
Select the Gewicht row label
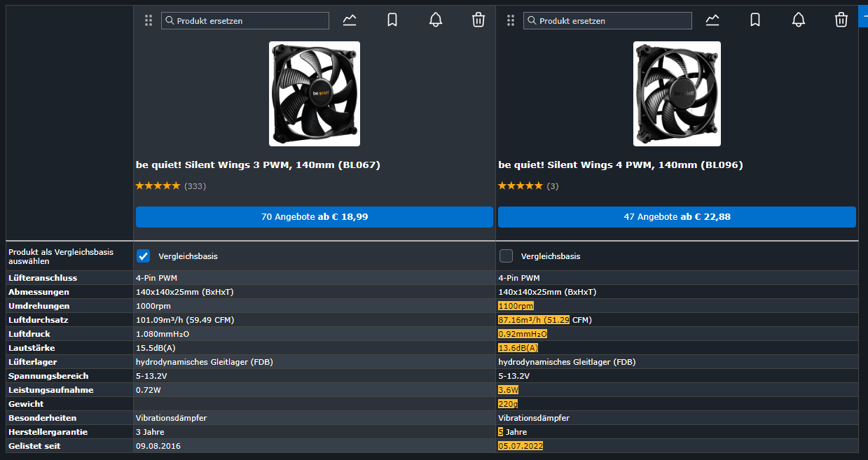click(x=26, y=404)
